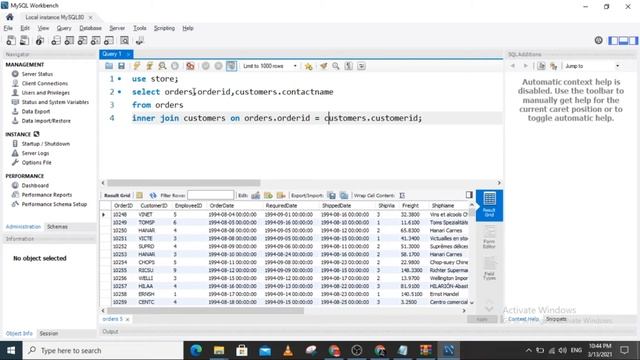Toggle the auto-commit mode button

click(231, 66)
